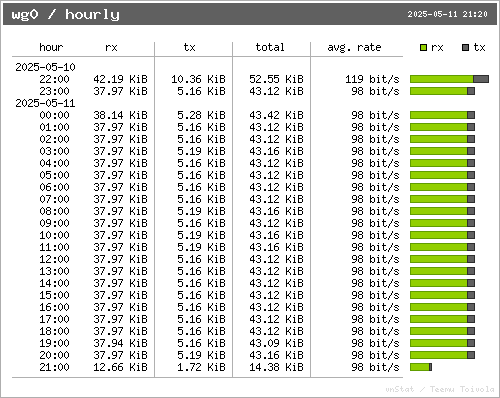
Task: Click the green rx legend square
Action: click(423, 48)
